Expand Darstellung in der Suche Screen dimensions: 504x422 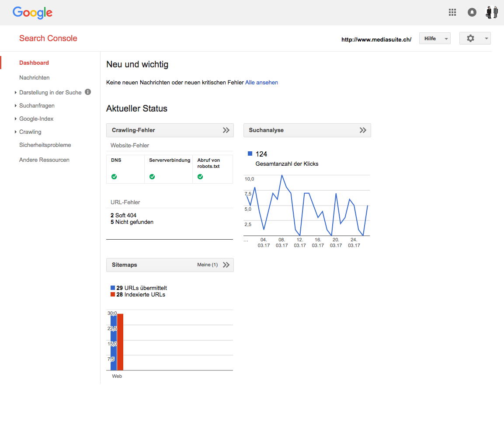click(x=16, y=92)
